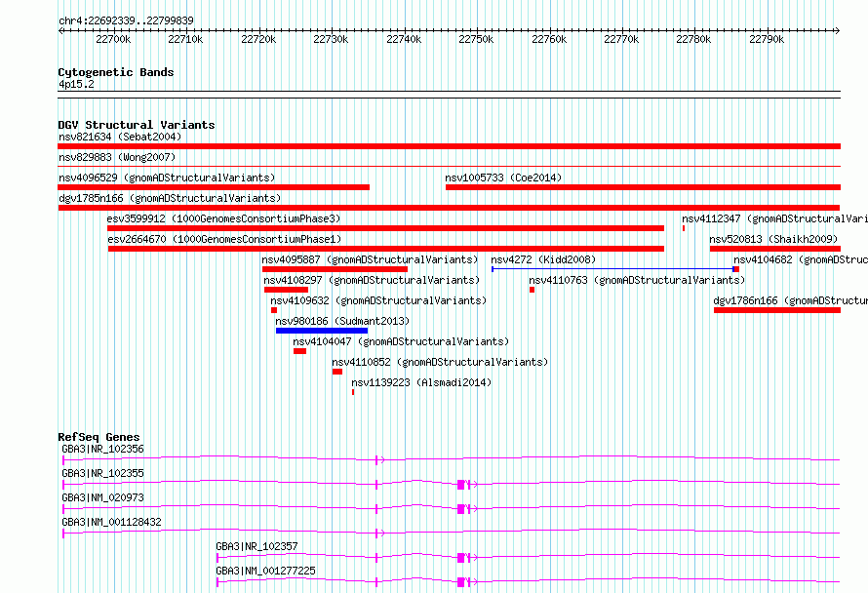
Task: Click the nsv821634 (Sebat2004) variant bar
Action: 449,146
